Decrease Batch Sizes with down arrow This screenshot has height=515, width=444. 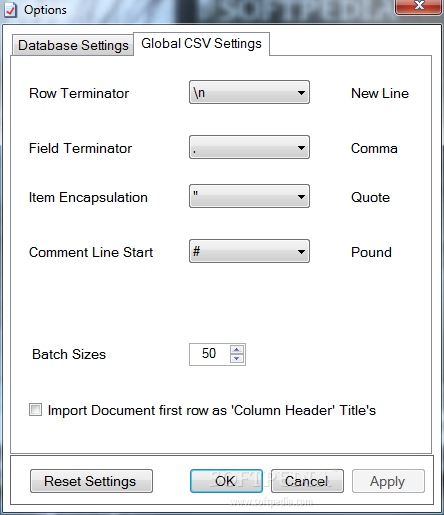(x=237, y=359)
